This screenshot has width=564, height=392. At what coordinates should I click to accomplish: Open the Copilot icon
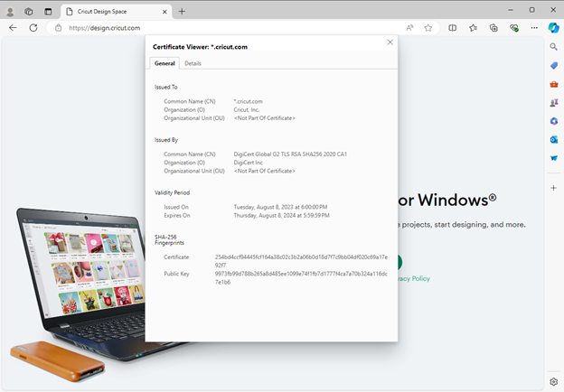553,28
